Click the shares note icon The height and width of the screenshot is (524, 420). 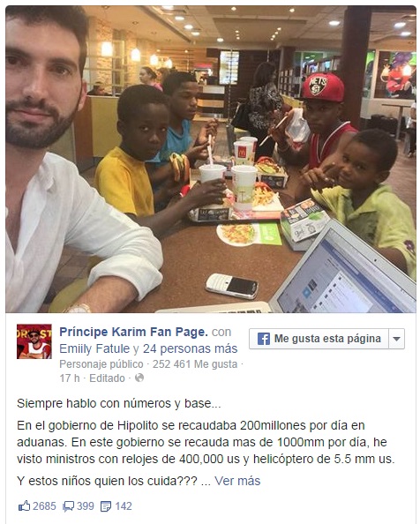coord(106,506)
